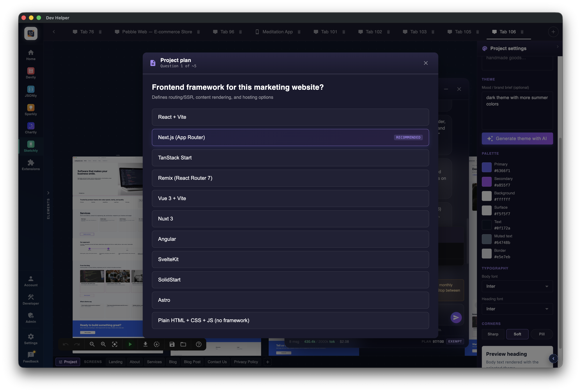
Task: Open the Privacy Policy screen tab
Action: click(x=246, y=362)
